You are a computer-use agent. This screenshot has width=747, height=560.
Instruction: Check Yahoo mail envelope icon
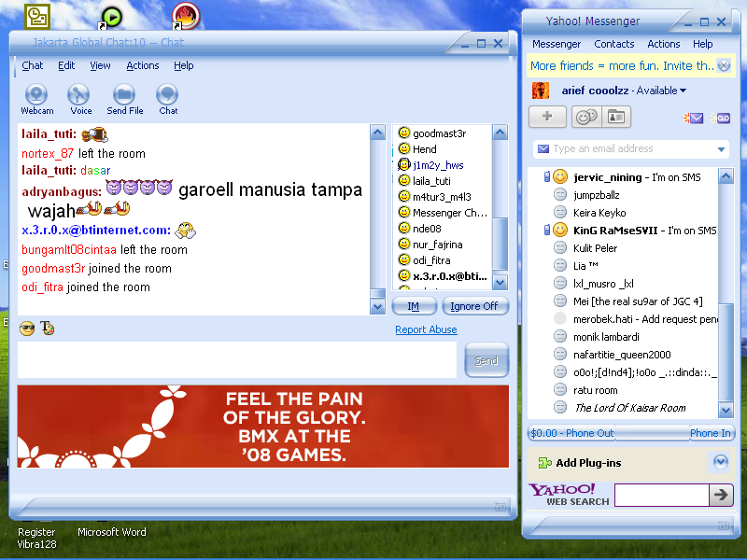(x=693, y=119)
